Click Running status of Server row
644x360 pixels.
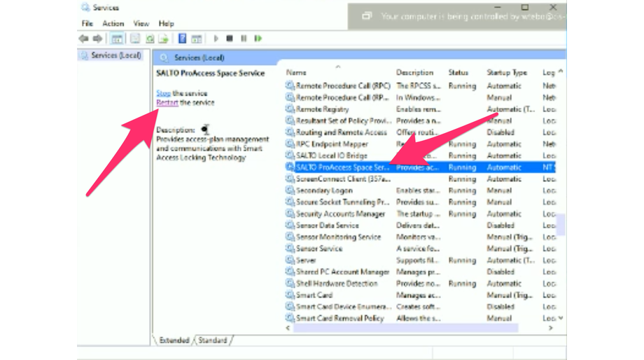[462, 260]
